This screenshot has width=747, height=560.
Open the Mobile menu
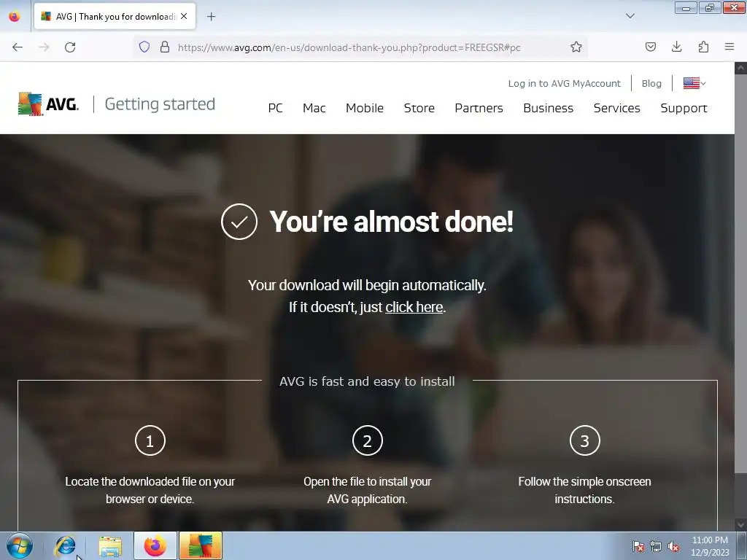(365, 108)
